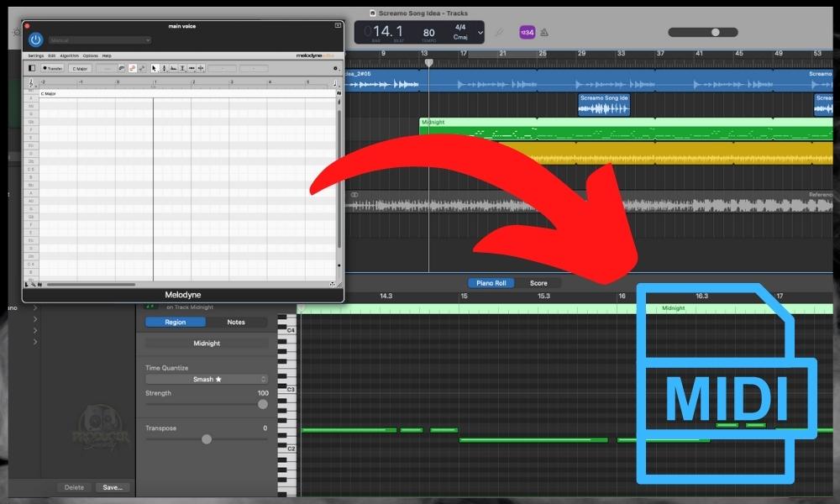Viewport: 840px width, 504px height.
Task: Click the zoom icon at Melodyne's bottom-right corner
Action: tap(333, 285)
